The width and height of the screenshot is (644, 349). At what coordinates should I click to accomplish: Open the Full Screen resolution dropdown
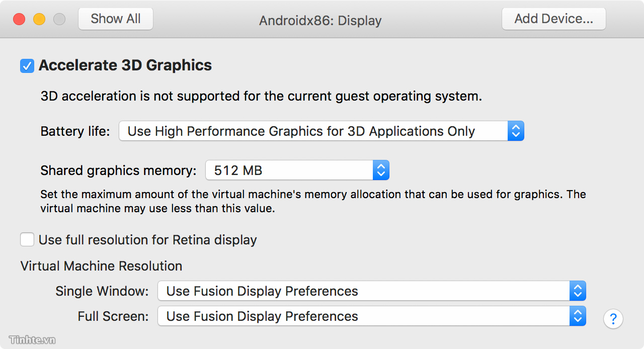coord(372,316)
